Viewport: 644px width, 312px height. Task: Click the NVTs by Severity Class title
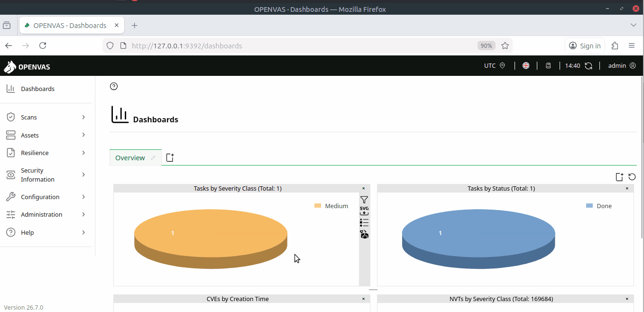(x=501, y=299)
